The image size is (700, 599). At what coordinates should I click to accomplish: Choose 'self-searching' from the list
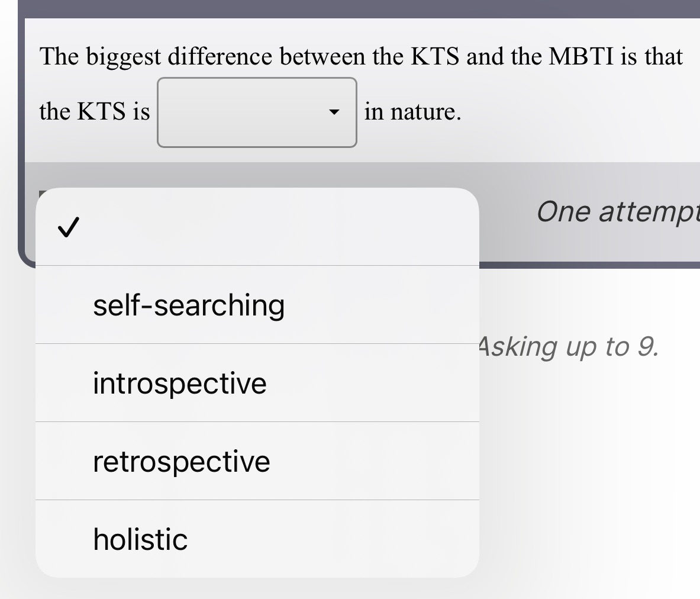pos(189,305)
